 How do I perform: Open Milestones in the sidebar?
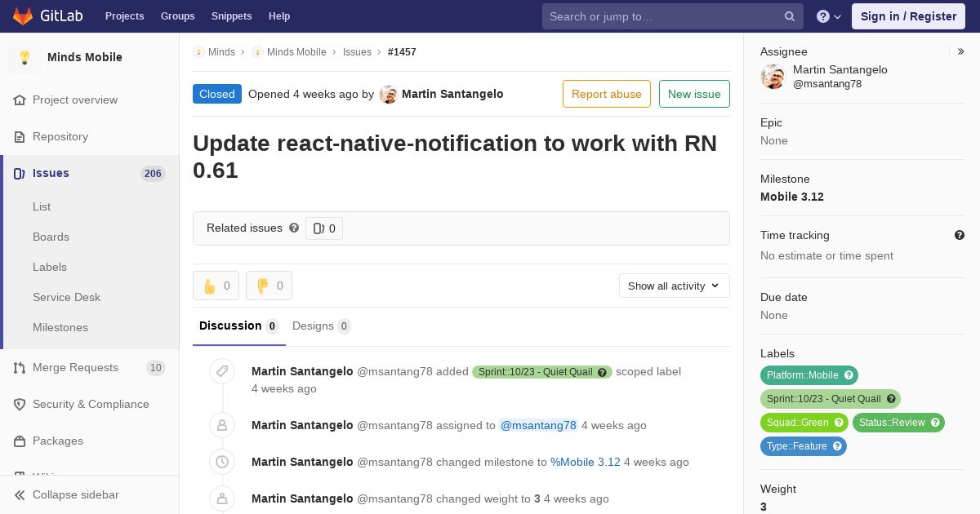(x=60, y=327)
